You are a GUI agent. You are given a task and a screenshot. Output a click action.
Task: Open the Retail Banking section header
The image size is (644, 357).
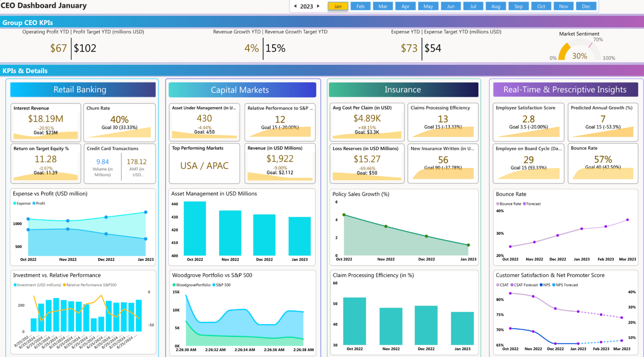(83, 89)
